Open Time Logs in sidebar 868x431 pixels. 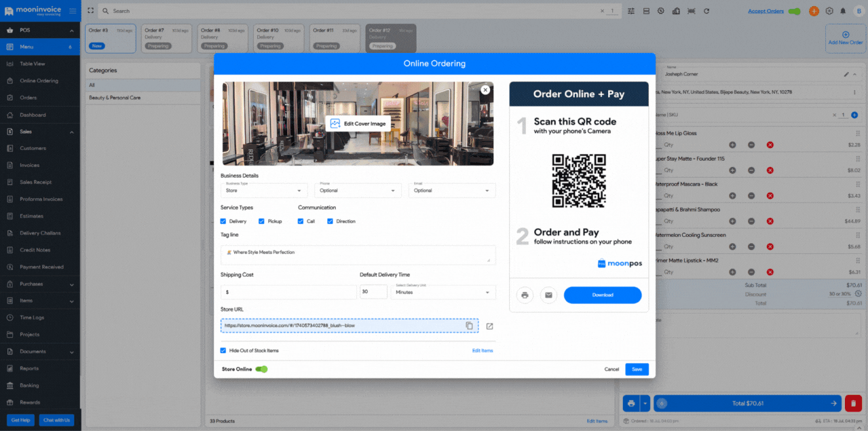click(40, 318)
